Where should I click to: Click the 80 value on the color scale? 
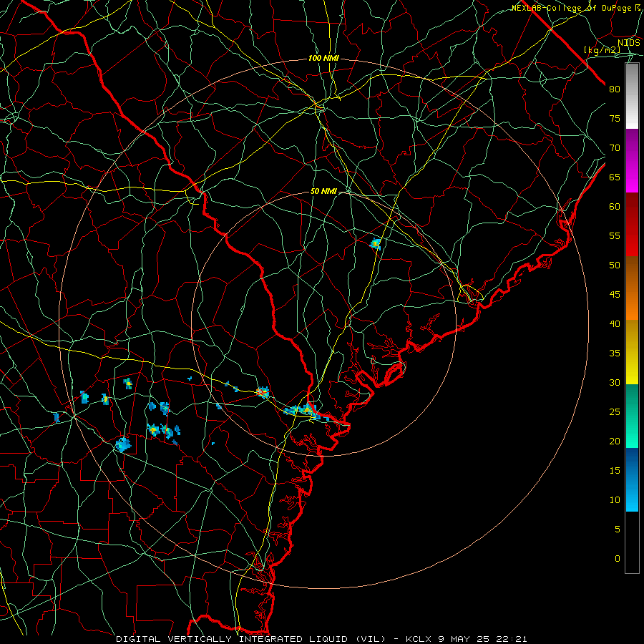tap(615, 89)
